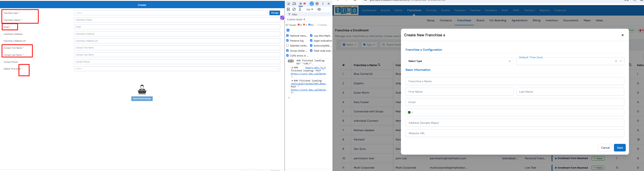644x171 pixels.
Task: Switch to the Billing sub-tab
Action: 536,20
